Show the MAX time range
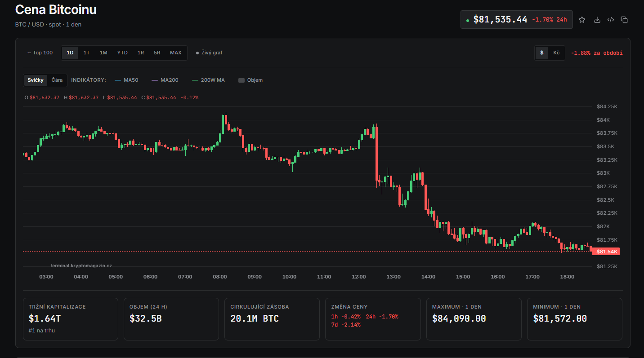Screen dimensions: 644x358 tap(176, 53)
